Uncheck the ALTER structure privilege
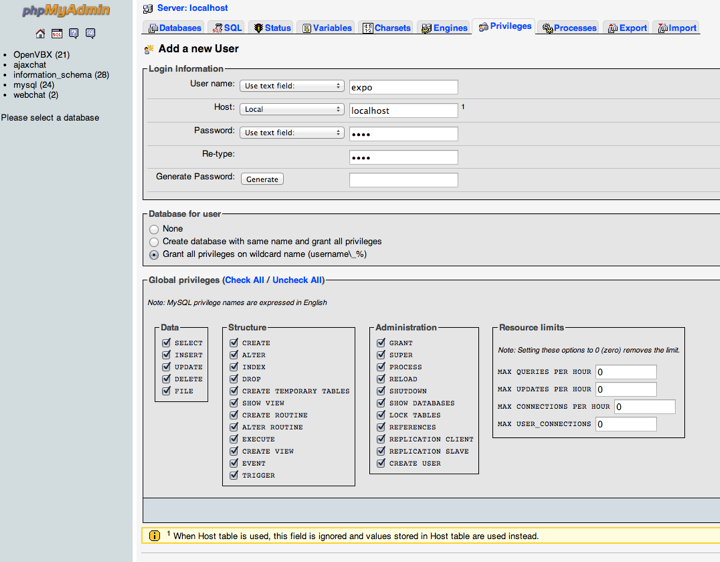 coord(234,354)
